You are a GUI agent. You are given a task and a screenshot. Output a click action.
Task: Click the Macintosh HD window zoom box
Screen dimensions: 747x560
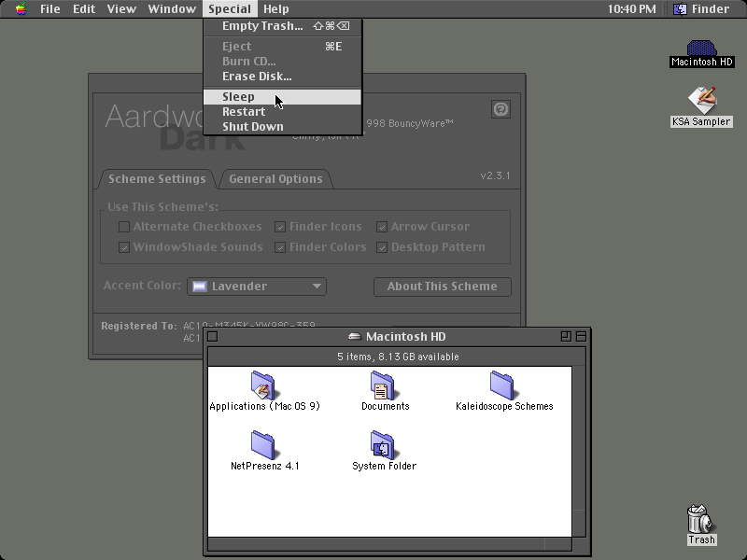click(566, 337)
